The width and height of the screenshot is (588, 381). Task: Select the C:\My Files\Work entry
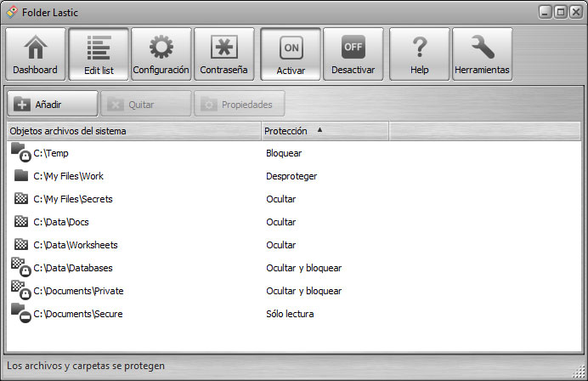[68, 176]
